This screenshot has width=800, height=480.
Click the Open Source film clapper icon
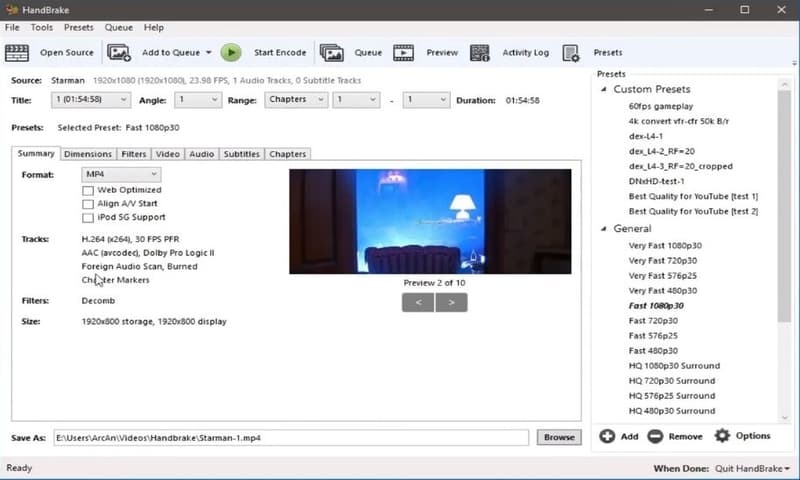click(x=17, y=53)
